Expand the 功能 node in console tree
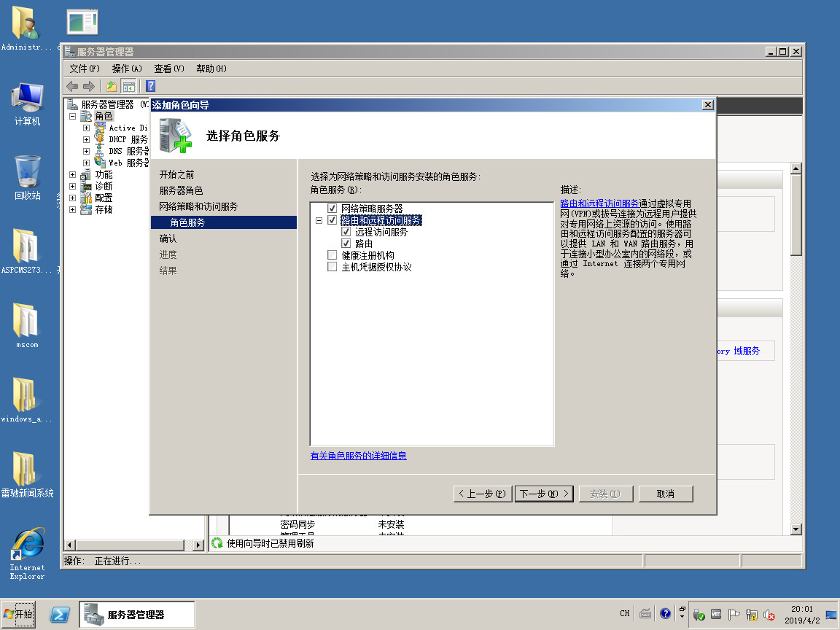 point(73,175)
